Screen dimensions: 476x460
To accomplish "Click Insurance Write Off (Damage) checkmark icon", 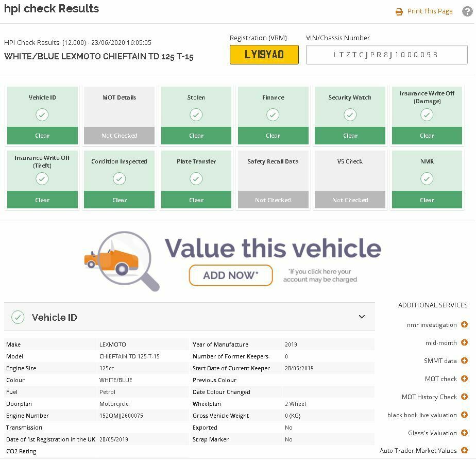I will tap(427, 115).
